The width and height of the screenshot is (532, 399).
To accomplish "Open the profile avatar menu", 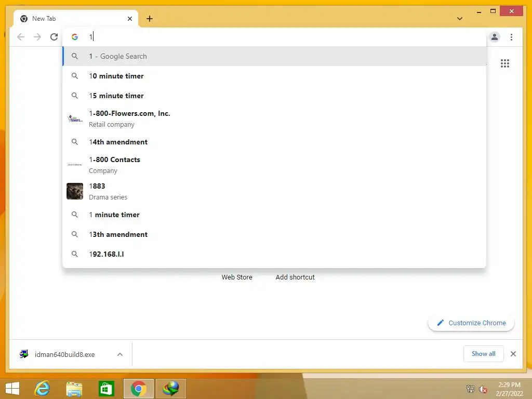I will [x=495, y=37].
